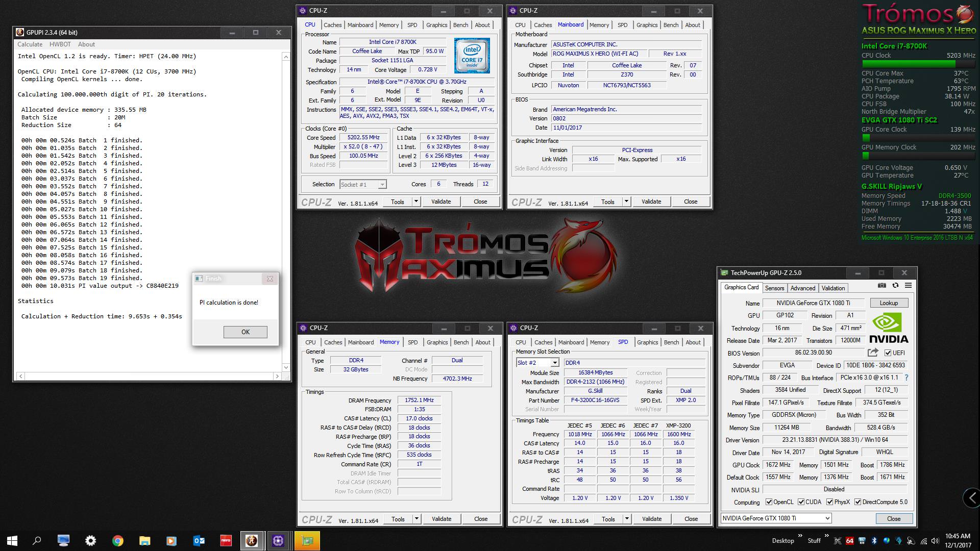Click the Lookup button in GPU-Z
980x551 pixels.
889,303
